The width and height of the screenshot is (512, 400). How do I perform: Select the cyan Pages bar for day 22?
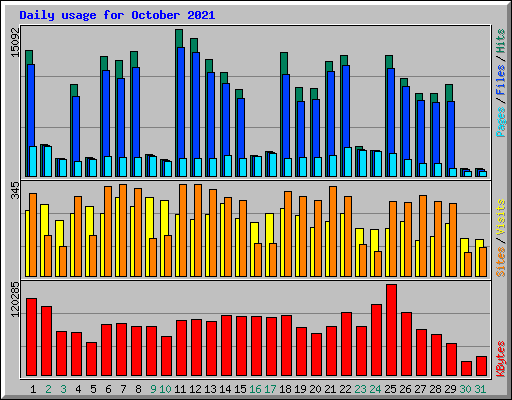click(348, 162)
